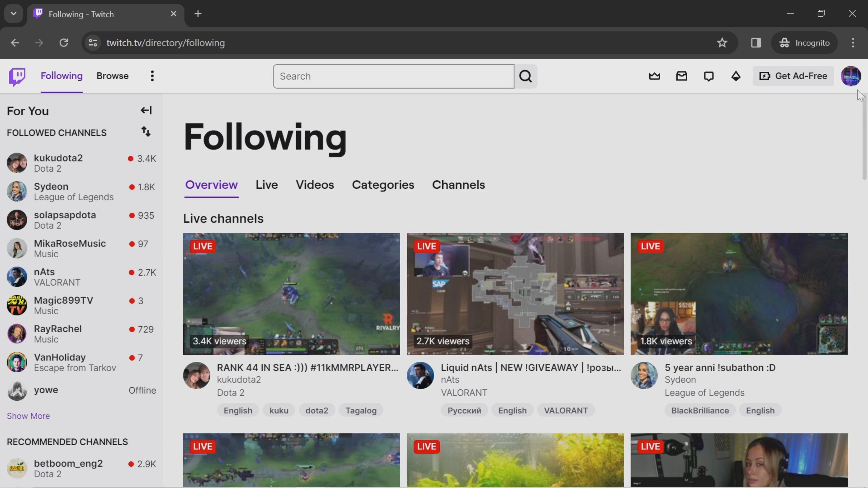This screenshot has width=868, height=488.
Task: Switch to the Live tab
Action: pos(267,185)
